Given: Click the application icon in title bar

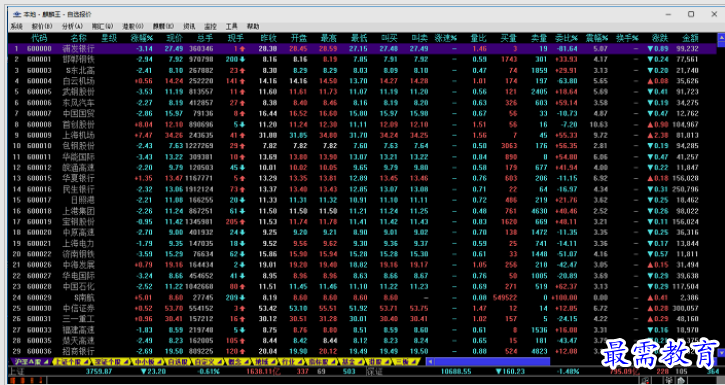Looking at the screenshot, I should (17, 14).
